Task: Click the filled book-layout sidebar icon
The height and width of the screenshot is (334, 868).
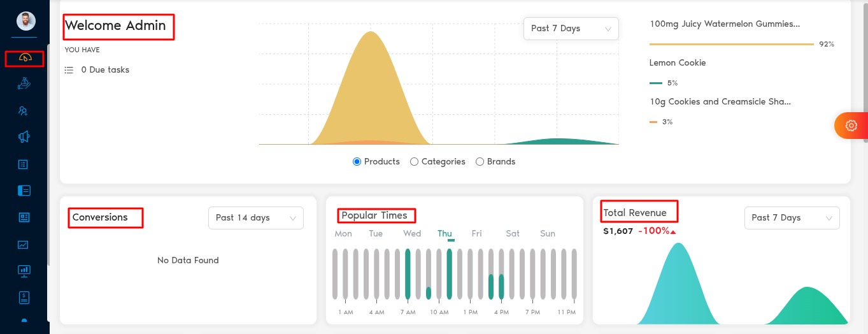Action: pyautogui.click(x=24, y=191)
